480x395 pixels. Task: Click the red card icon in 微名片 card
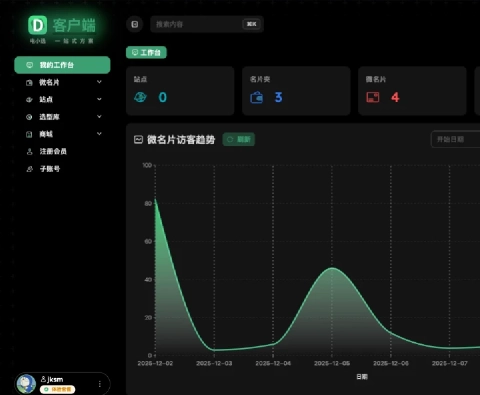pos(373,97)
